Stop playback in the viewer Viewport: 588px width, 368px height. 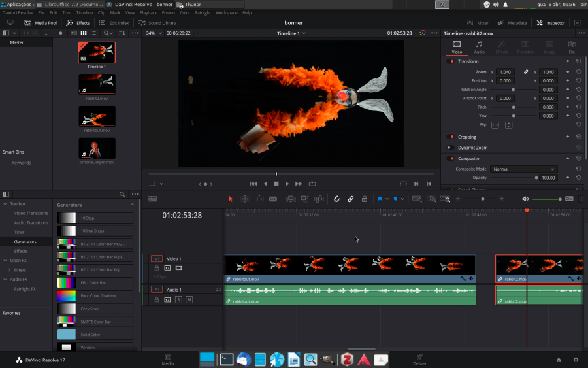[276, 184]
